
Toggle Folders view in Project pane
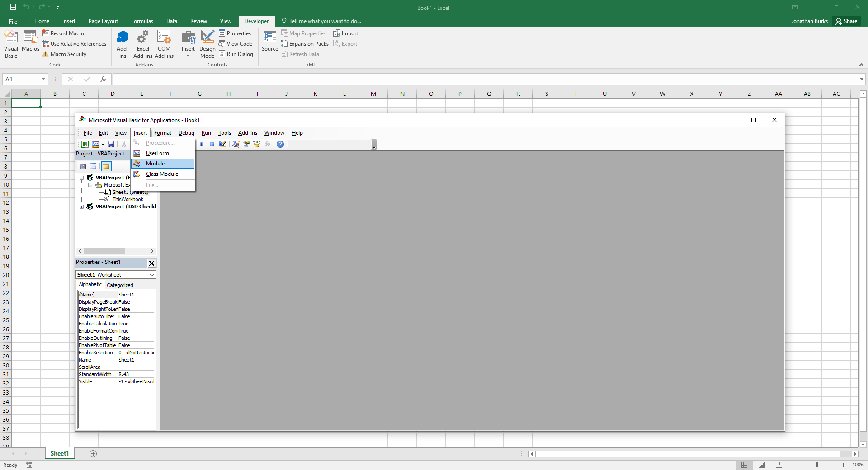point(106,166)
